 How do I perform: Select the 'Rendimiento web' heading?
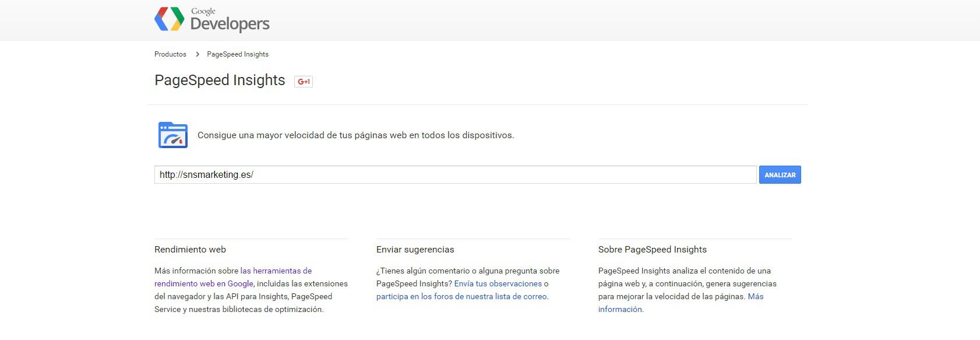(190, 250)
